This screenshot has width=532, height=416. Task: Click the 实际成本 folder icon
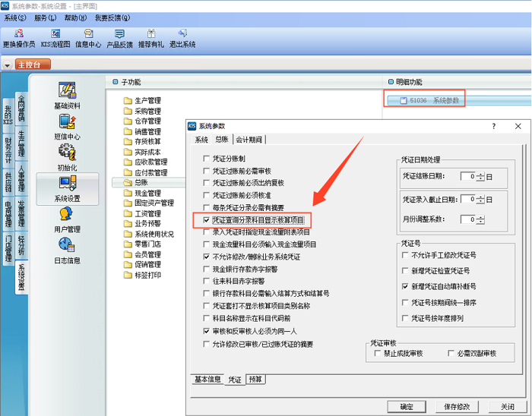coord(128,152)
